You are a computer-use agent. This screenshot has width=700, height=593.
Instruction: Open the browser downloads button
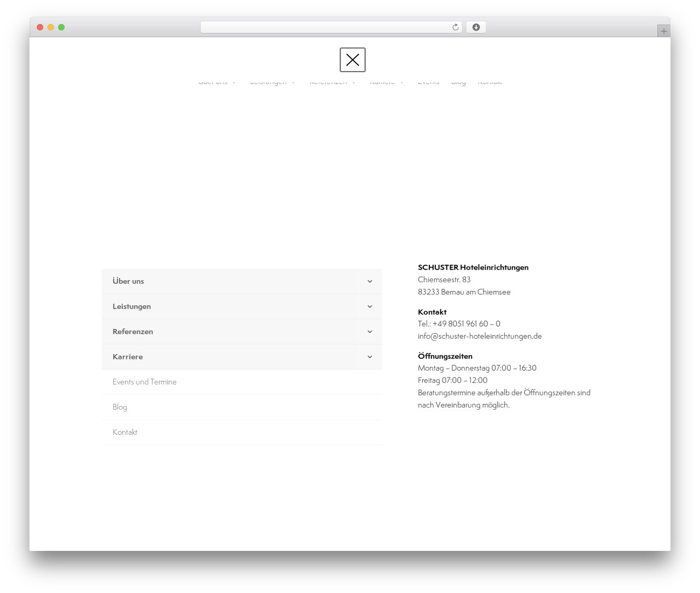pyautogui.click(x=476, y=27)
